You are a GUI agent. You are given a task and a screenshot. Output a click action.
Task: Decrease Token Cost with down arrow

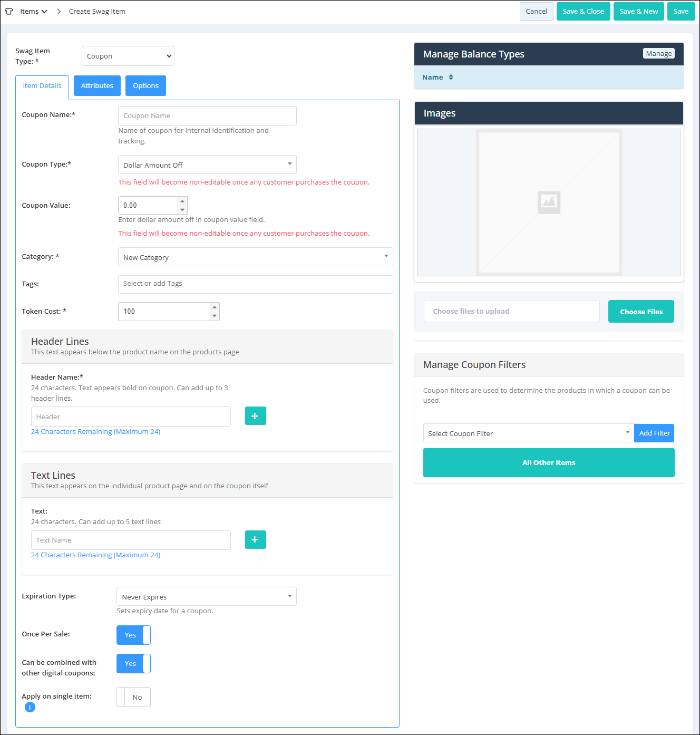[215, 316]
